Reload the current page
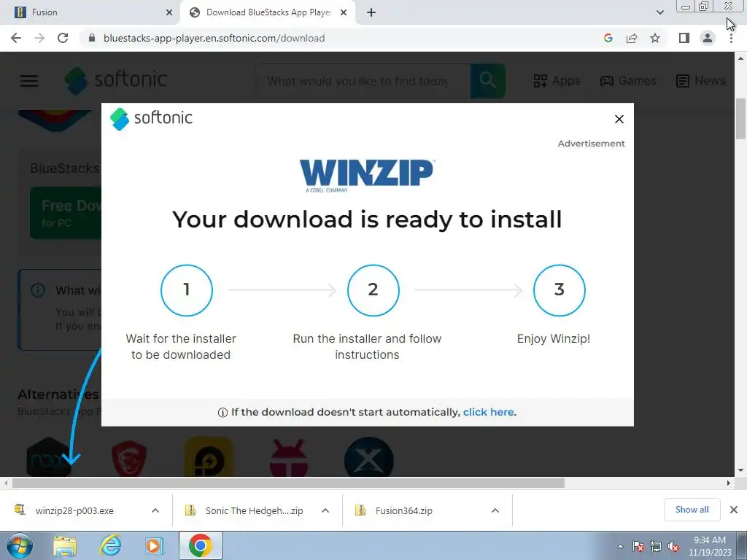Image resolution: width=747 pixels, height=560 pixels. (63, 38)
